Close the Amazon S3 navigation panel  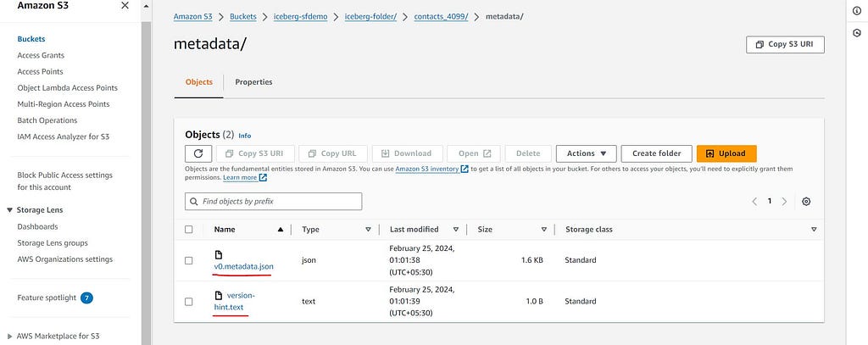click(x=125, y=6)
